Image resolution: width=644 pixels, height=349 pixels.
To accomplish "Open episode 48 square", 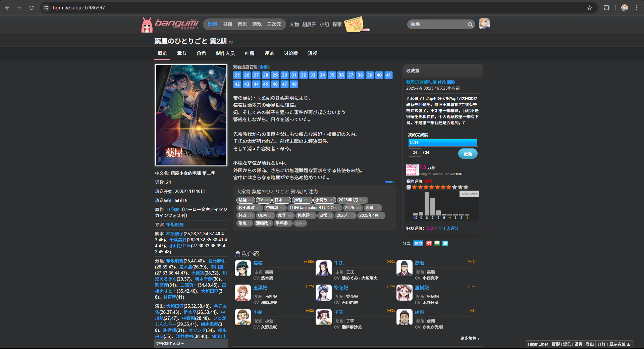I will [x=294, y=84].
